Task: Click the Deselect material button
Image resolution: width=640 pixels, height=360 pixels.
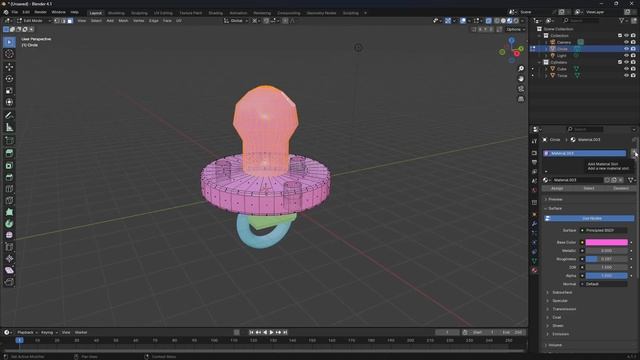Action: pyautogui.click(x=620, y=189)
